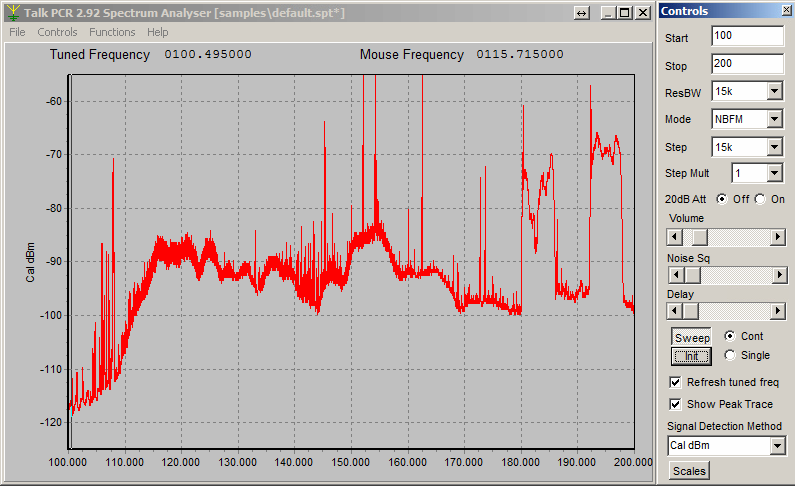The width and height of the screenshot is (795, 486).
Task: Click the Start frequency input field
Action: [x=747, y=36]
